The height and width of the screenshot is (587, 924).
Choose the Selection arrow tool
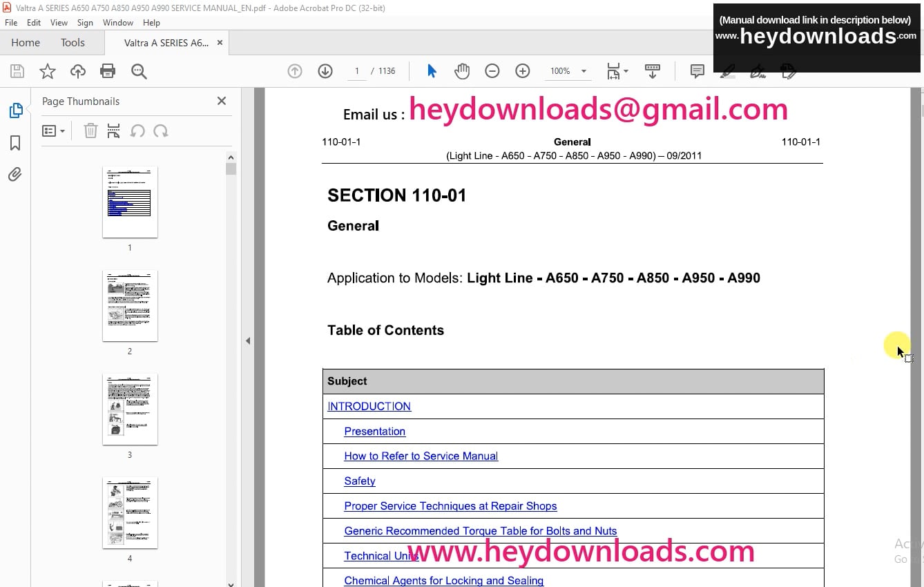pyautogui.click(x=432, y=71)
